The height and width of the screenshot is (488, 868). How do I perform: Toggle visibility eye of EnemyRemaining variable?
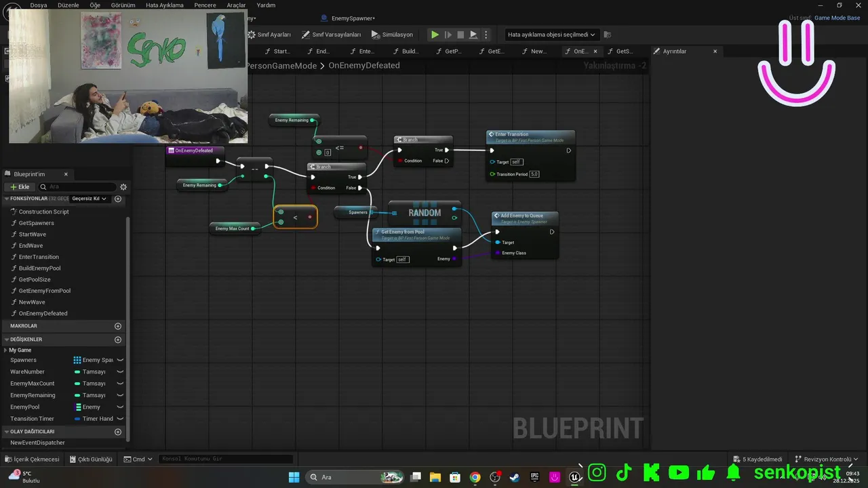[120, 395]
